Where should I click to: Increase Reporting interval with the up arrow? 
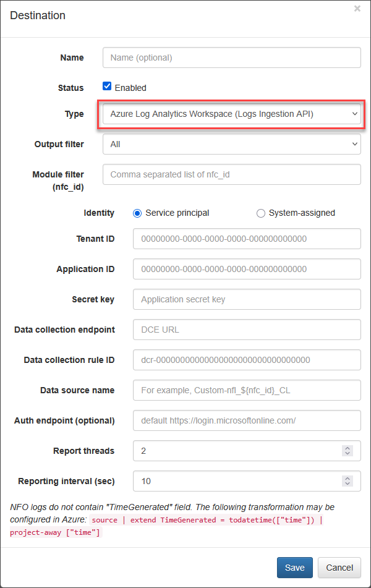coord(348,479)
